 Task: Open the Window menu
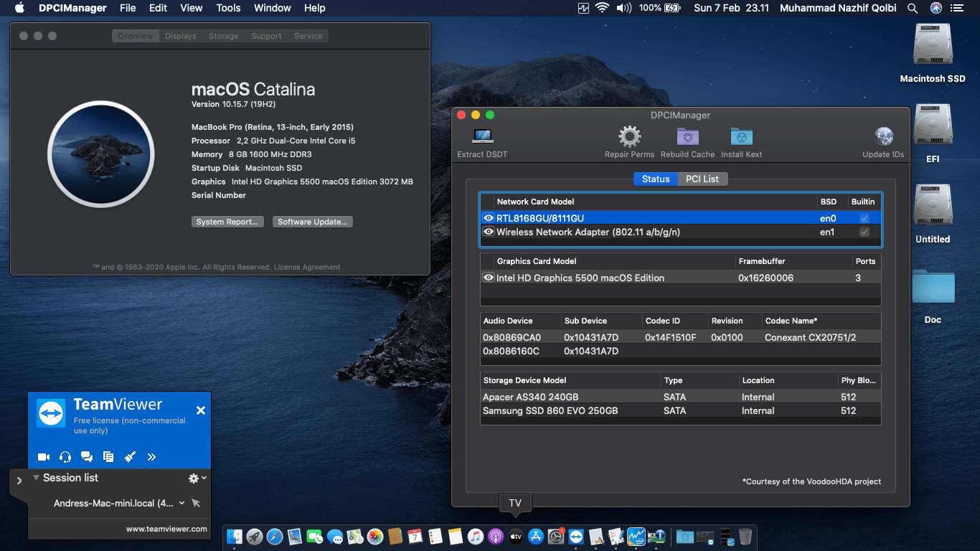coord(273,8)
